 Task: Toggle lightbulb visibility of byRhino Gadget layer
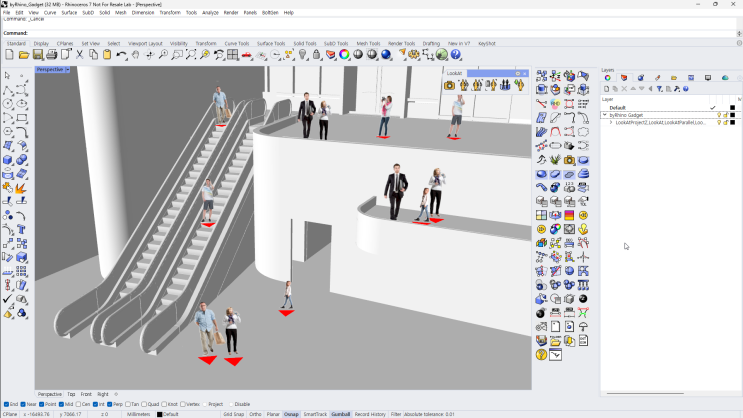(719, 115)
